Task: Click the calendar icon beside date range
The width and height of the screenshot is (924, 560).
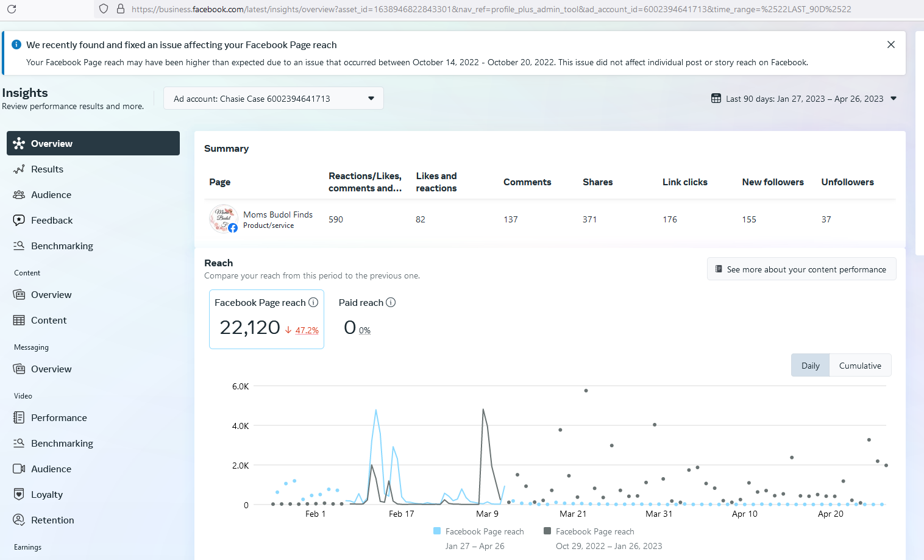Action: (716, 99)
